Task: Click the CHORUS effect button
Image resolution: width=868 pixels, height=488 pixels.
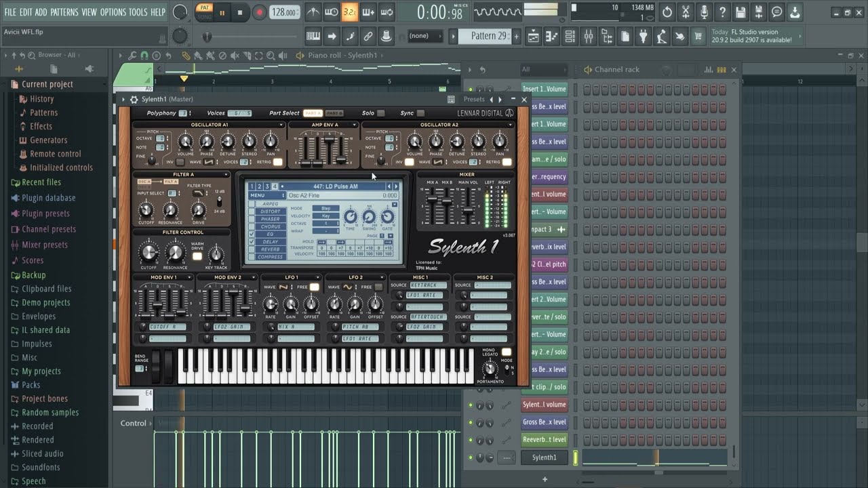Action: pyautogui.click(x=271, y=226)
